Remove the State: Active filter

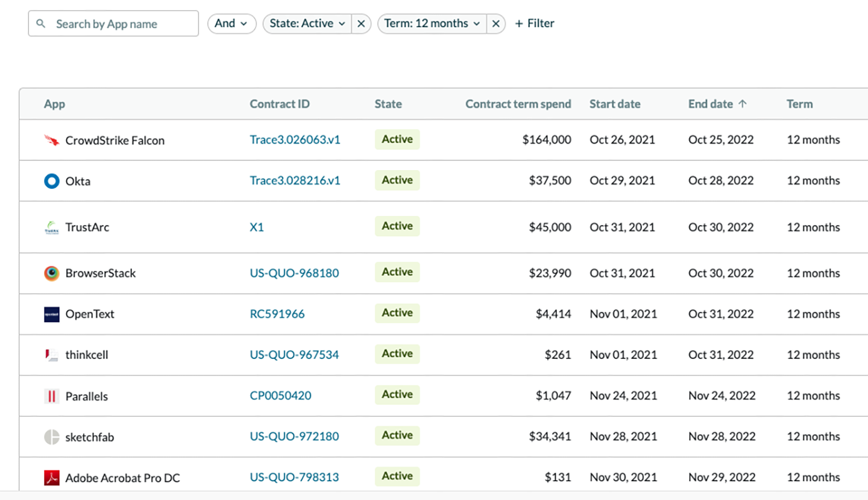click(360, 24)
